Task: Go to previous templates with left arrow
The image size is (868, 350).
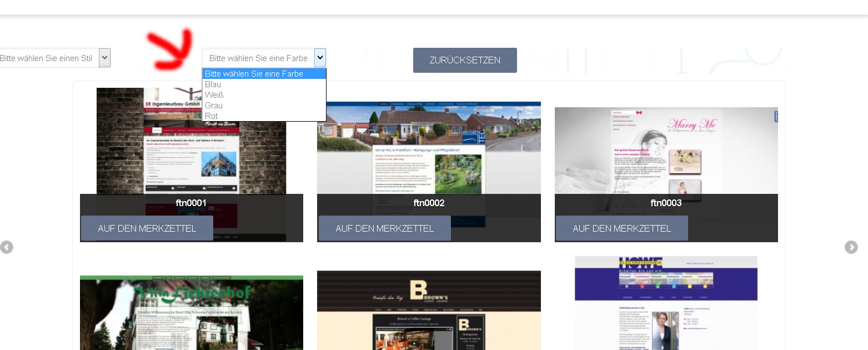Action: 6,247
